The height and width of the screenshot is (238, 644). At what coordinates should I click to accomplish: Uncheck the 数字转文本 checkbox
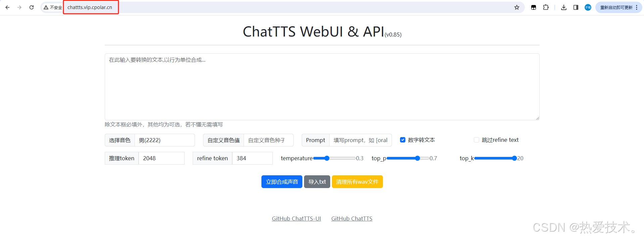403,140
